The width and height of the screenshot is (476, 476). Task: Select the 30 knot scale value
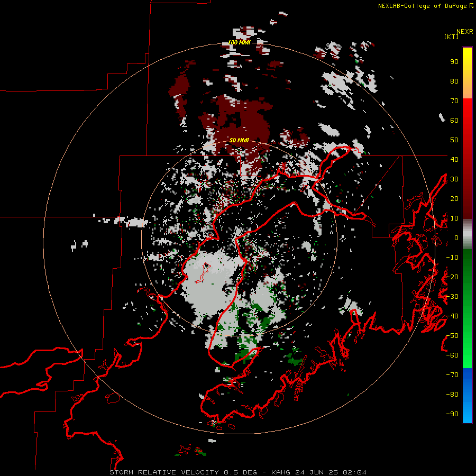pyautogui.click(x=454, y=179)
